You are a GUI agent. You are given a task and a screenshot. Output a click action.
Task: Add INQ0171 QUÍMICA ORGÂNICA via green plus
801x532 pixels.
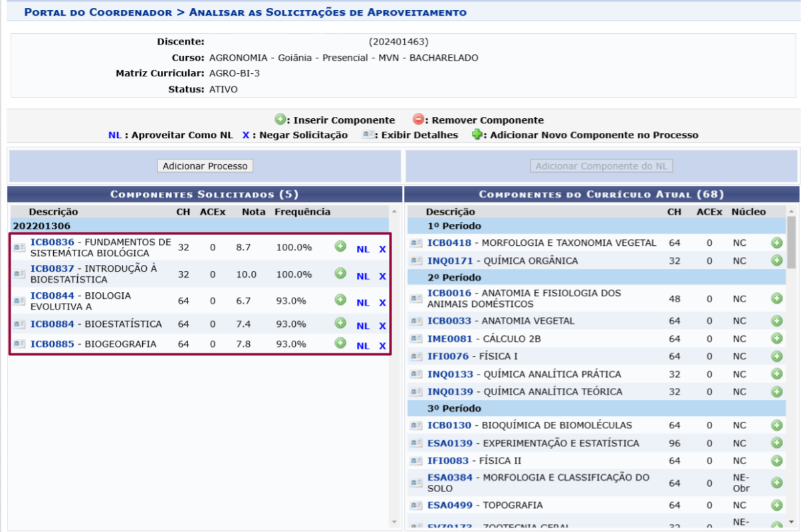[x=778, y=260]
